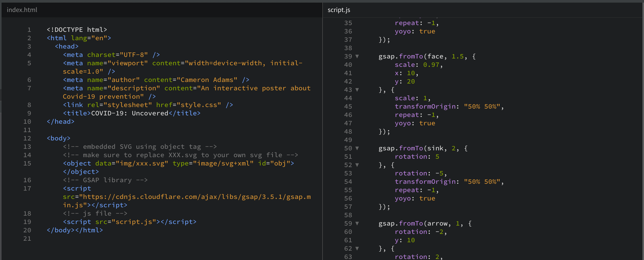This screenshot has height=260, width=644.
Task: Switch to the index.html tab
Action: (x=22, y=10)
